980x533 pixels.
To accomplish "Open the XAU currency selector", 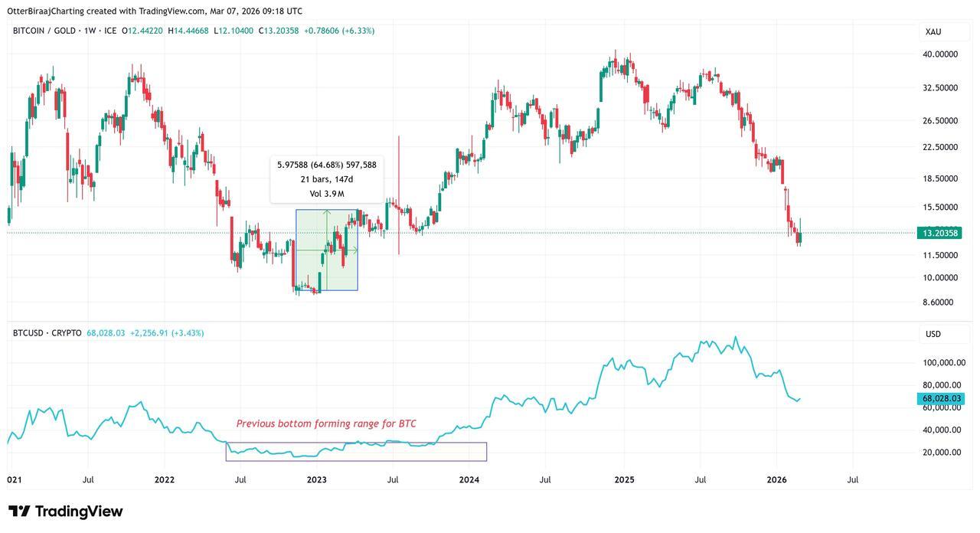I will coord(933,31).
